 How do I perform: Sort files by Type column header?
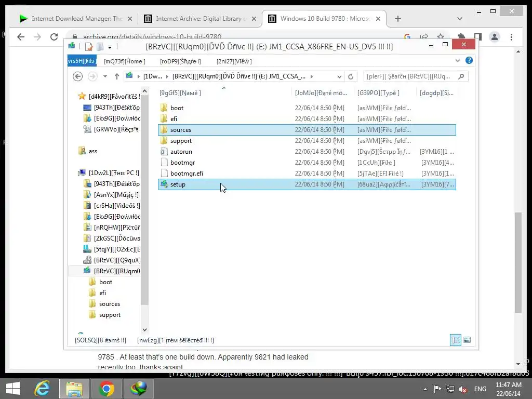point(384,92)
